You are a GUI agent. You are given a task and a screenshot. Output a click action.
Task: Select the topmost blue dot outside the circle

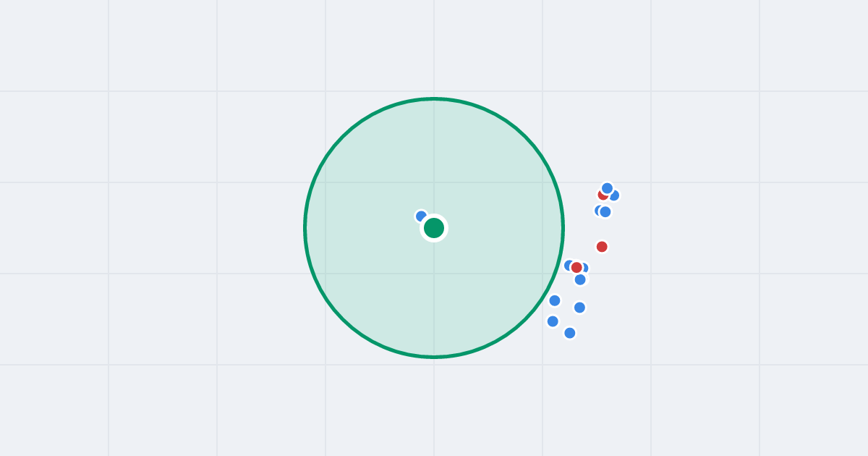pyautogui.click(x=607, y=188)
